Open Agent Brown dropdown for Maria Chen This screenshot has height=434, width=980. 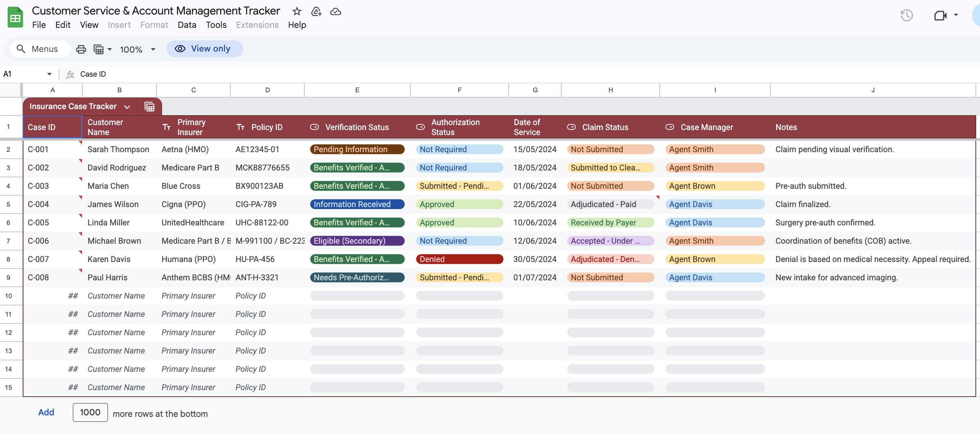[715, 186]
